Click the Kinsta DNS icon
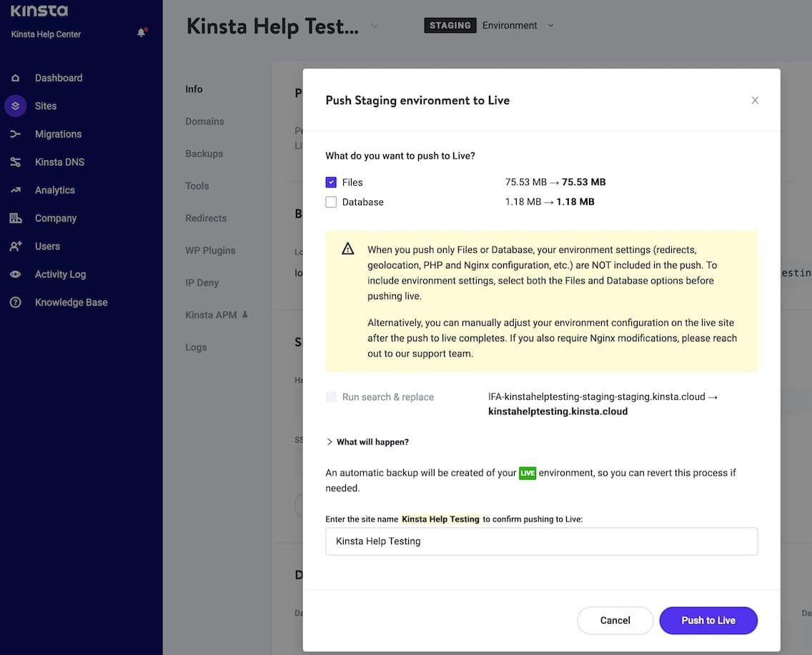Image resolution: width=812 pixels, height=655 pixels. pos(16,162)
